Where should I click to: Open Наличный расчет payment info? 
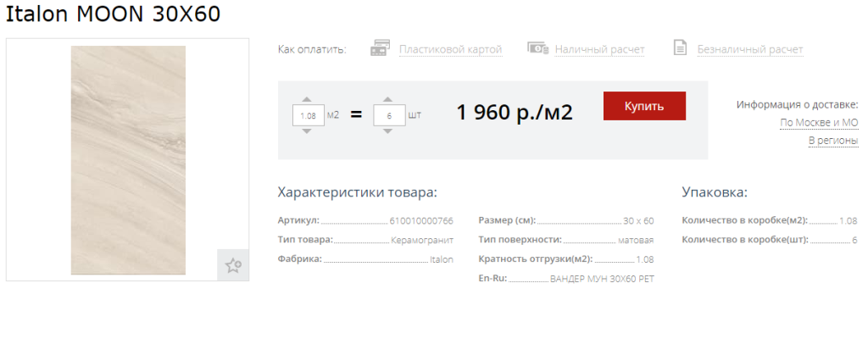click(x=599, y=50)
